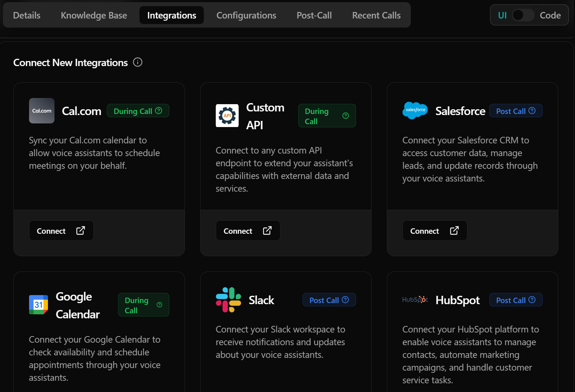Click info icon beside Connect New Integrations

tap(138, 62)
